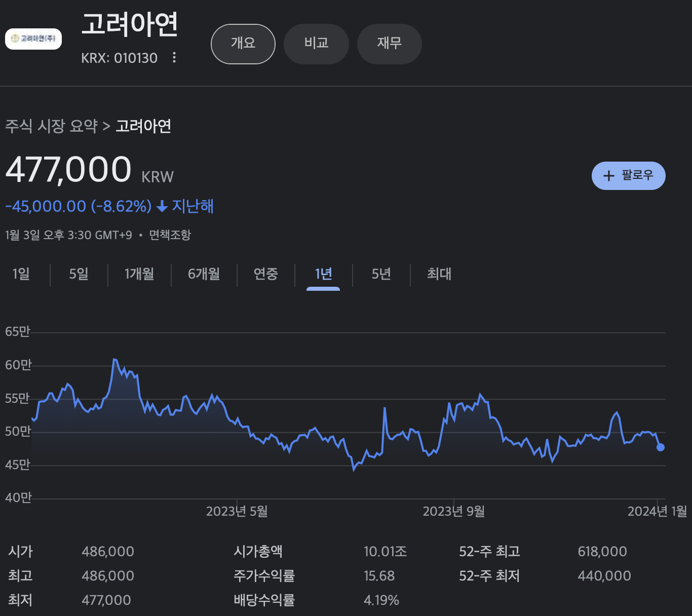Click the 52-주 최고 value 618,000
This screenshot has height=616, width=692.
click(602, 552)
